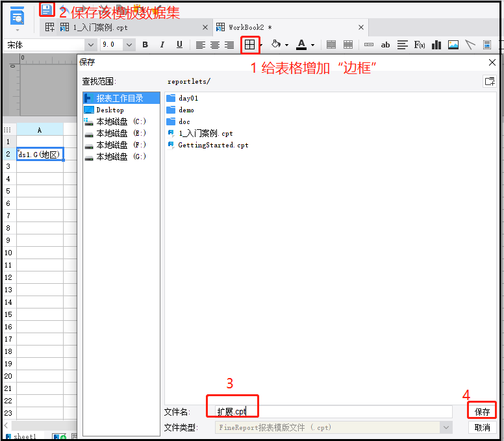This screenshot has width=504, height=441.
Task: Insert a slope line with the diagonal icon
Action: tap(470, 45)
